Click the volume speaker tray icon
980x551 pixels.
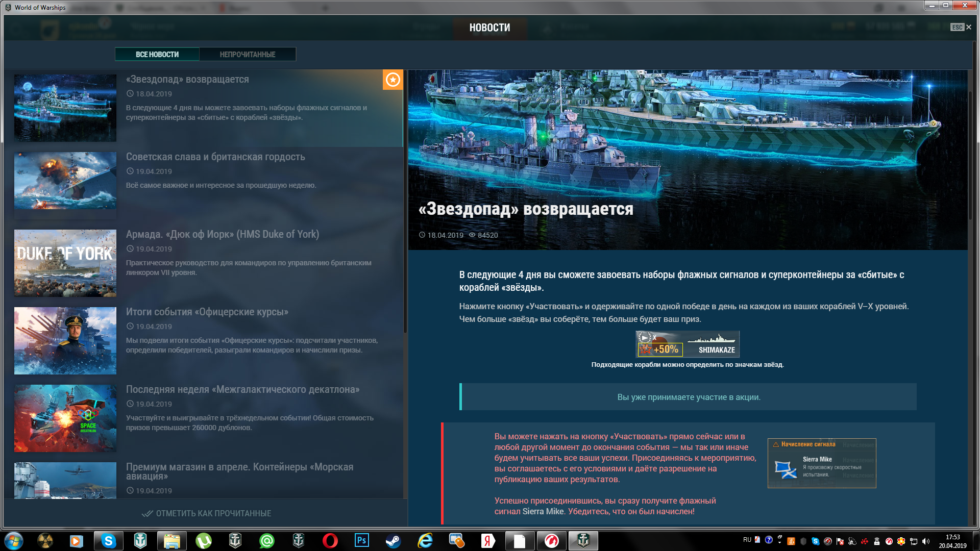pyautogui.click(x=926, y=541)
